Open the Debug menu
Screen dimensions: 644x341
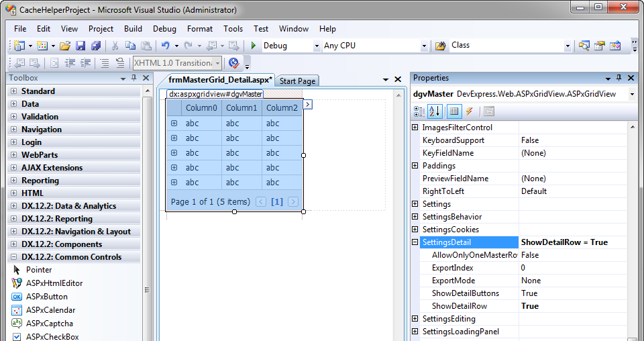click(x=164, y=29)
